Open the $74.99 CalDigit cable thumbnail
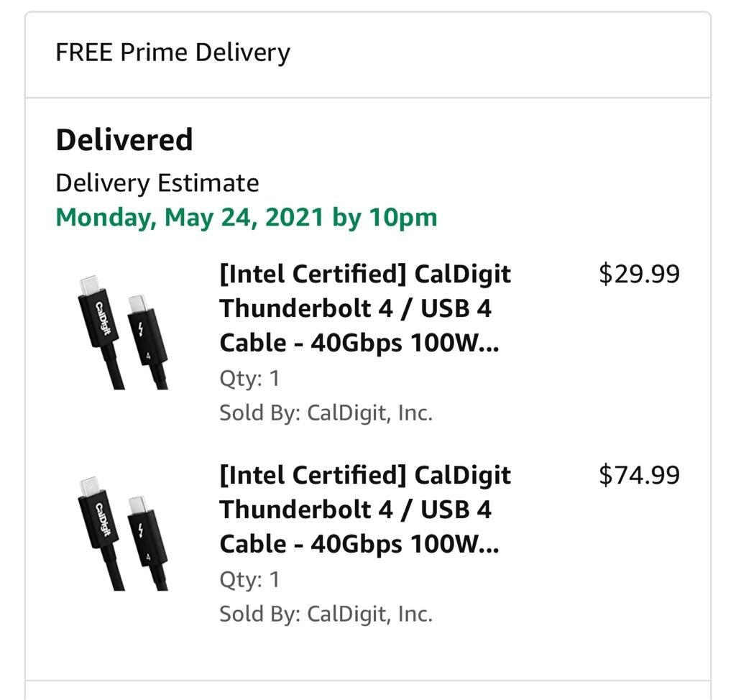The height and width of the screenshot is (700, 736). pos(122,533)
